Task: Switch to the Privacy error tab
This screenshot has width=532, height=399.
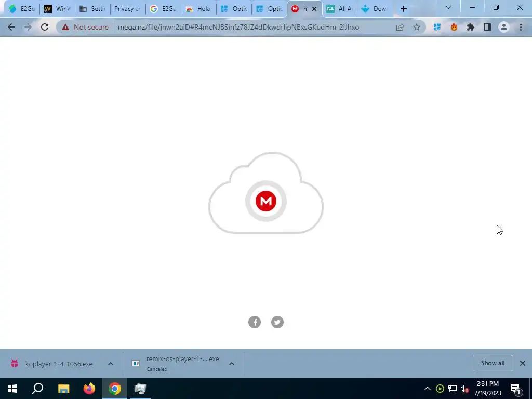Action: [128, 9]
